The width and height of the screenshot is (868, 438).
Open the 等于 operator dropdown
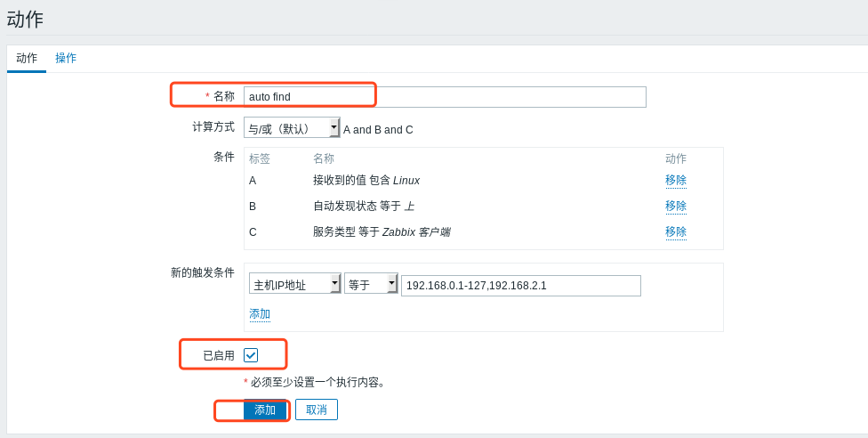pyautogui.click(x=371, y=284)
